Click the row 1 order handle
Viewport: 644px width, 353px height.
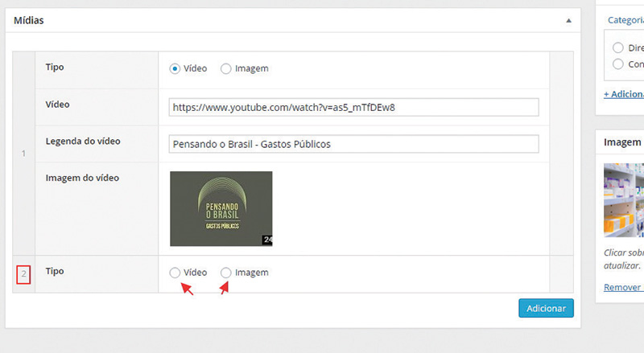click(23, 153)
